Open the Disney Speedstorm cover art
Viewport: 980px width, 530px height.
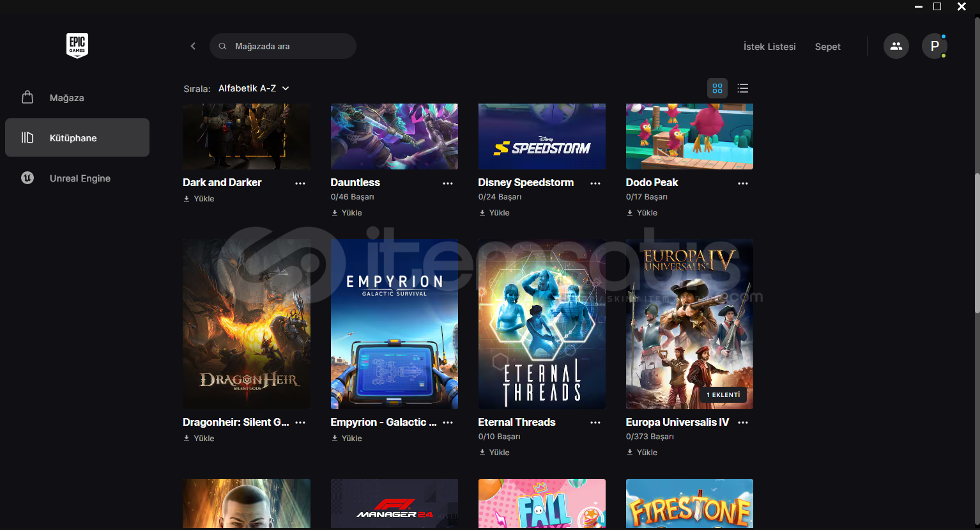point(542,136)
